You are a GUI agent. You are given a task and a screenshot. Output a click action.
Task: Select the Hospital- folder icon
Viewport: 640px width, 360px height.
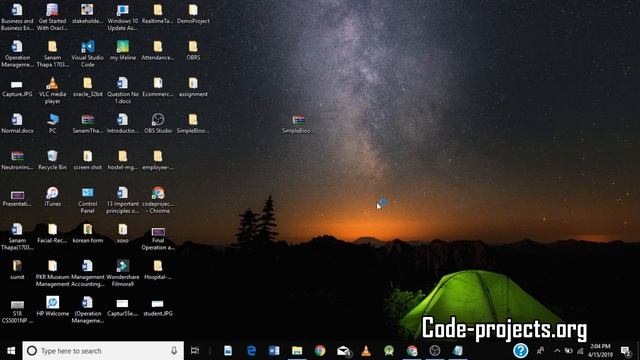(158, 269)
